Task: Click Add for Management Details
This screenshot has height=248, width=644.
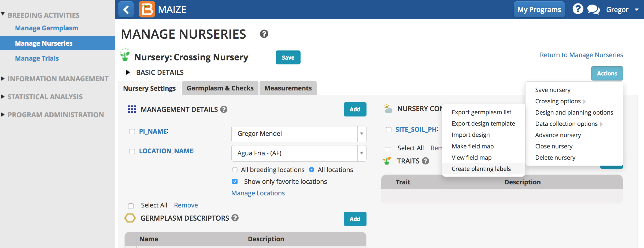Action: 355,109
